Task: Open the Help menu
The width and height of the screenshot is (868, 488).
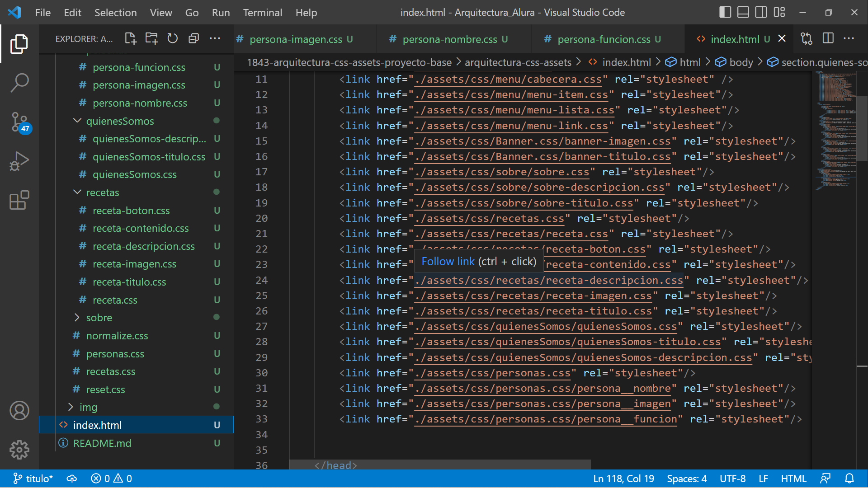Action: point(306,13)
